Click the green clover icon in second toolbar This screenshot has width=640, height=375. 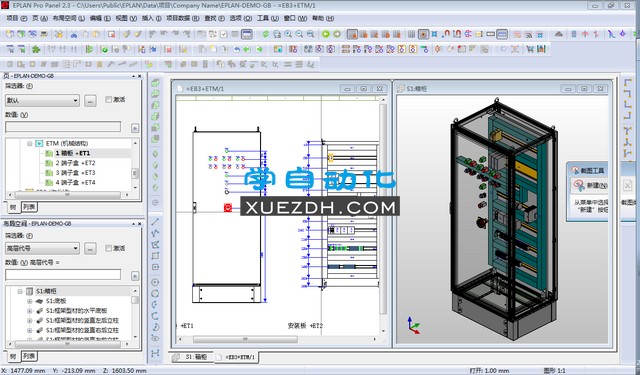(x=36, y=49)
